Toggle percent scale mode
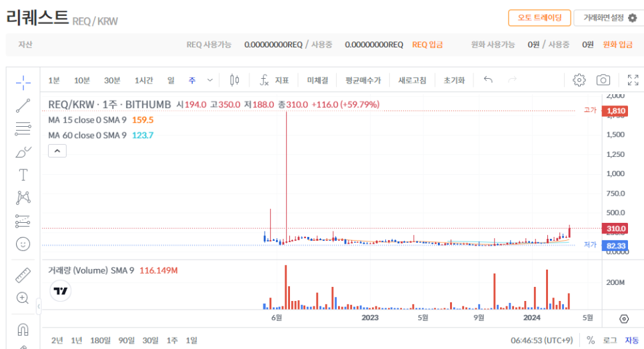The height and width of the screenshot is (349, 644). click(x=591, y=340)
